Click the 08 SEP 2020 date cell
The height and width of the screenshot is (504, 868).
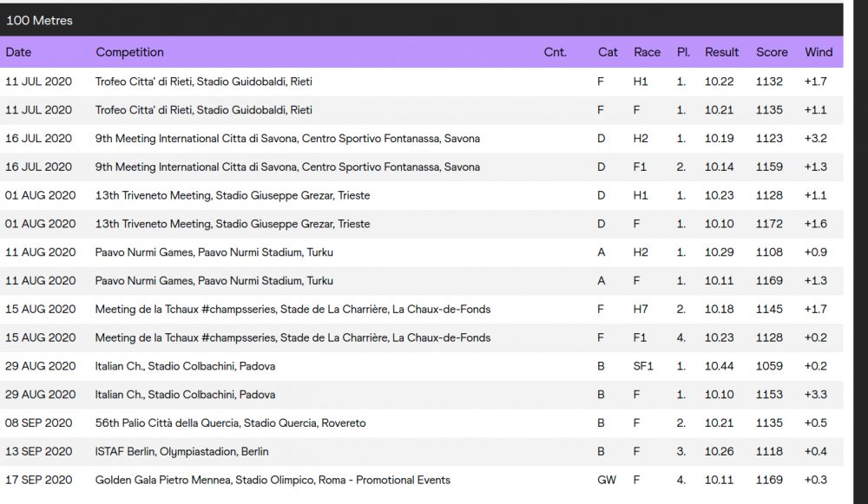39,423
